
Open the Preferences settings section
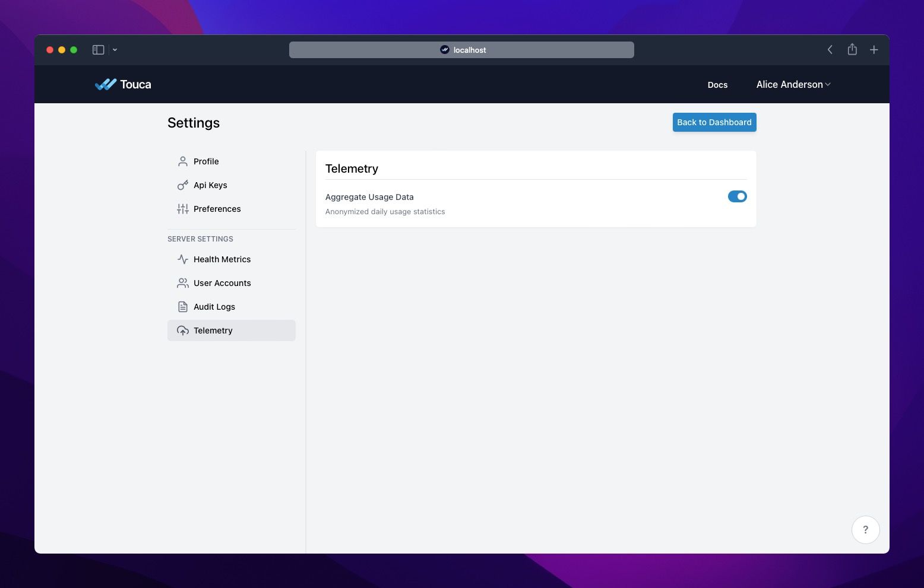pos(232,209)
